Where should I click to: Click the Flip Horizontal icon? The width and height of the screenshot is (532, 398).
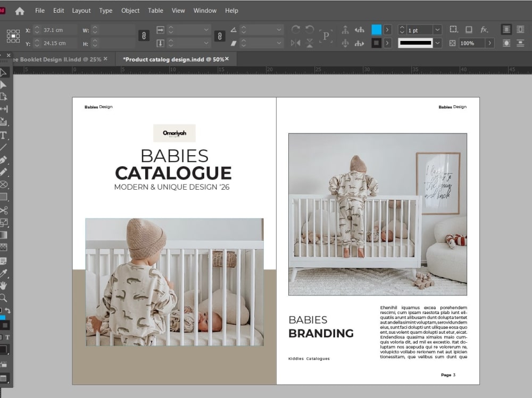(x=295, y=43)
